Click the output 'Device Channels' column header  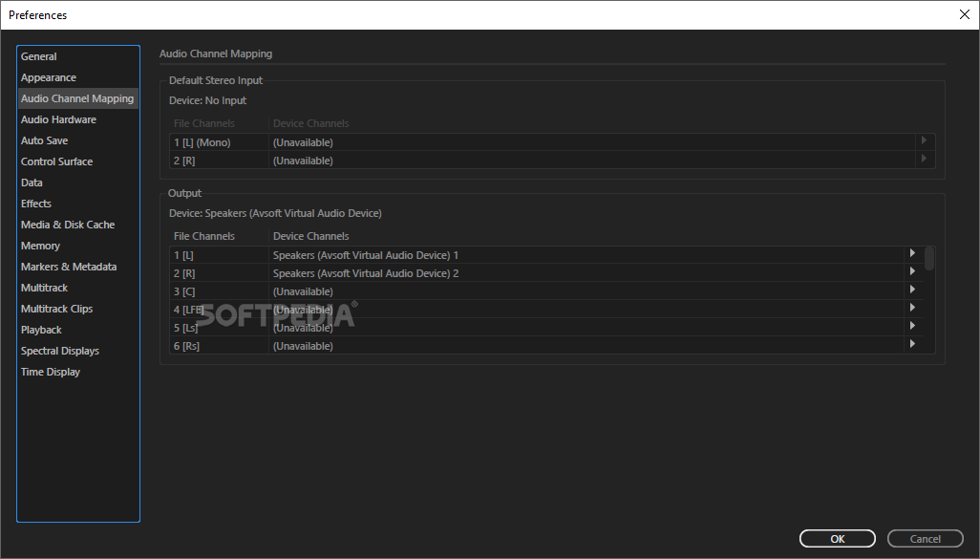(x=310, y=236)
